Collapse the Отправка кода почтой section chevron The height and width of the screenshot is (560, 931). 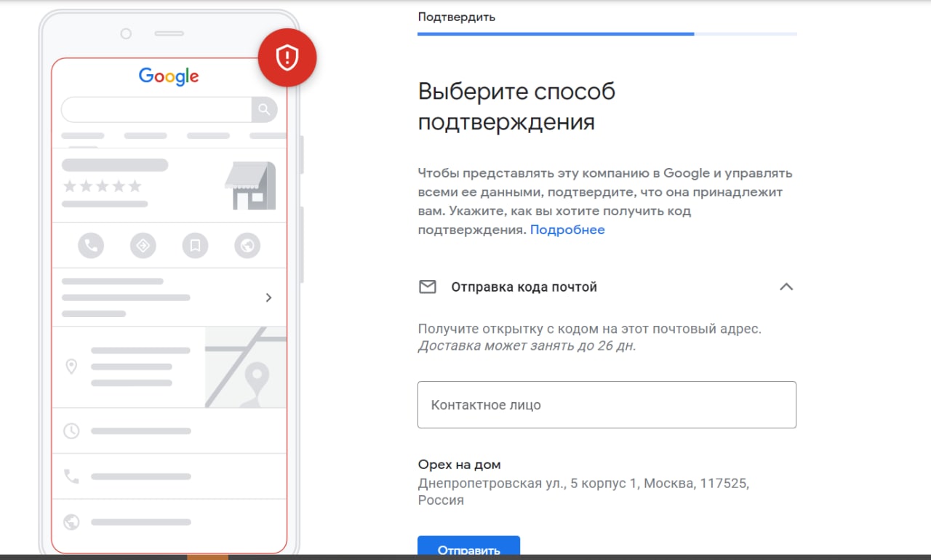786,287
